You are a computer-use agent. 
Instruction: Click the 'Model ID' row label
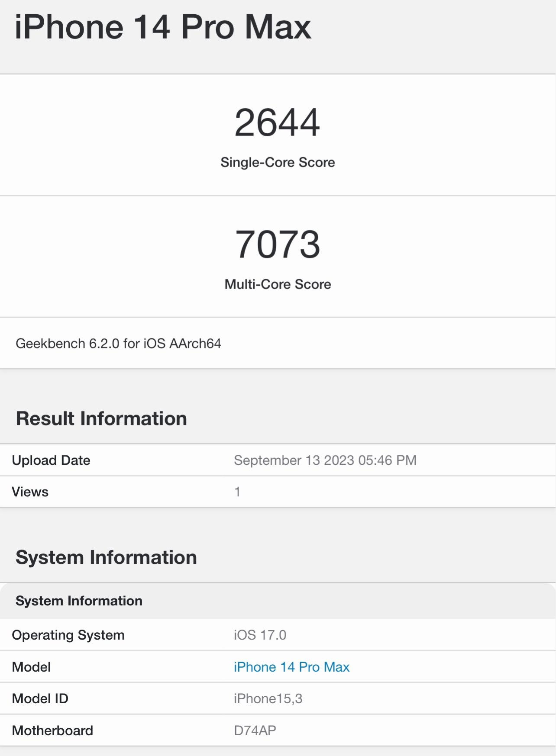pos(40,698)
